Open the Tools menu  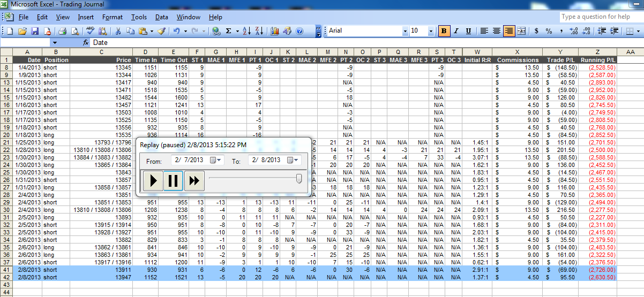coord(139,17)
